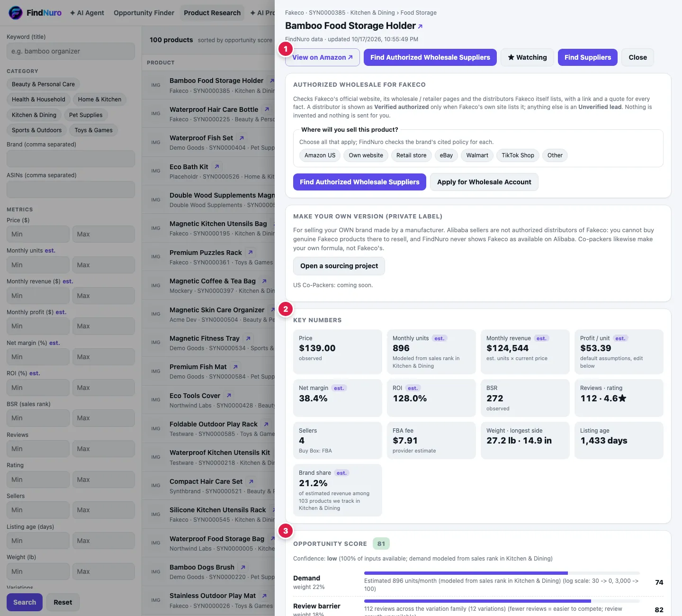Open link icon for Magnetic Kitchen Utensils Bag

[272, 224]
